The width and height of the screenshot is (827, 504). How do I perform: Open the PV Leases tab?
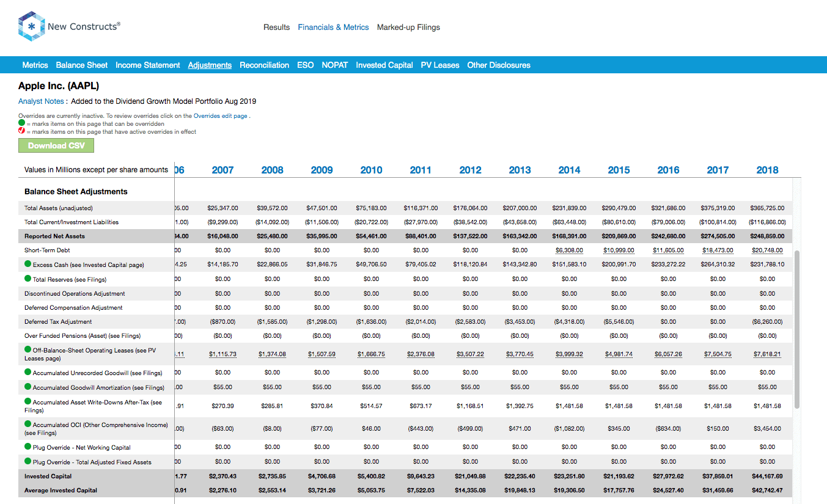[x=440, y=65]
